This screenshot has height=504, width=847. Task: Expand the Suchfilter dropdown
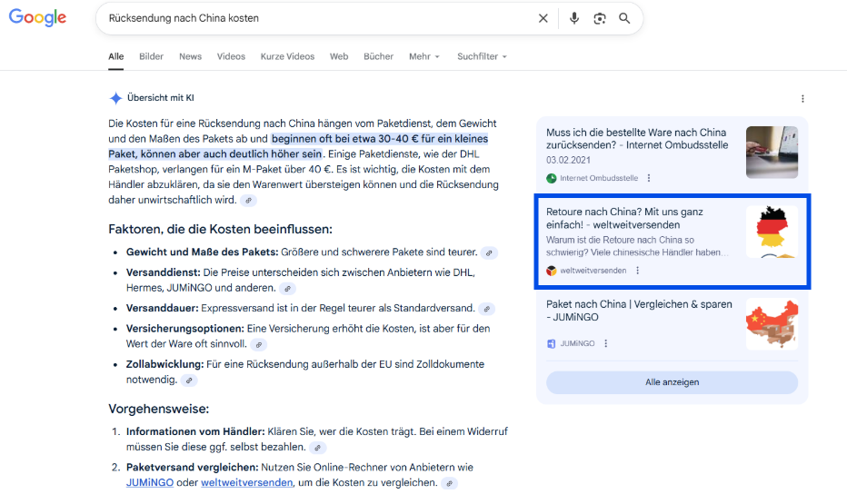point(482,56)
